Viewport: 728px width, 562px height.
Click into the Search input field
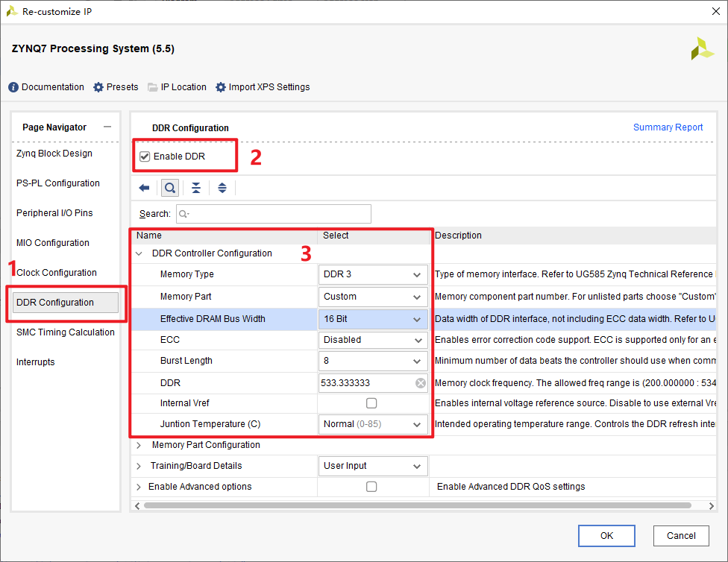point(274,214)
